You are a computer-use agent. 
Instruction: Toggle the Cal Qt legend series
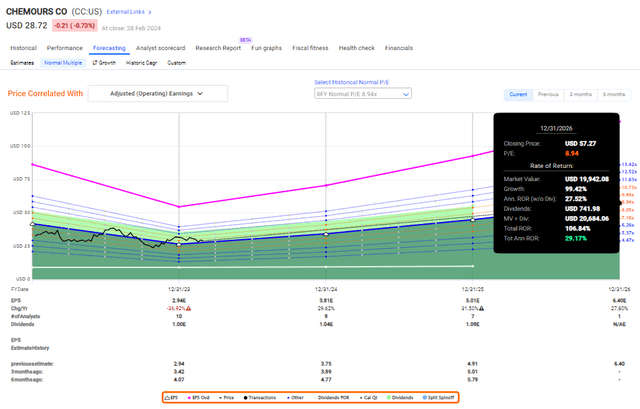pyautogui.click(x=369, y=398)
